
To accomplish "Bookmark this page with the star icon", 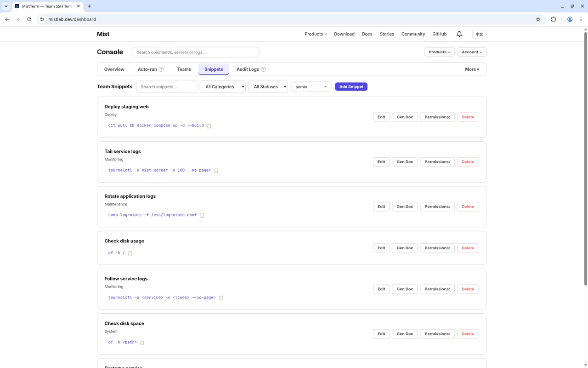I will [x=538, y=19].
